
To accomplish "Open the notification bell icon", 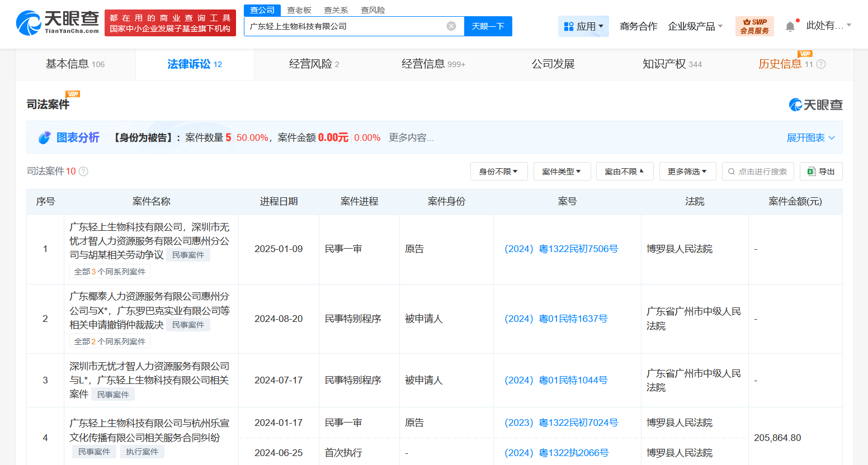I will [790, 26].
